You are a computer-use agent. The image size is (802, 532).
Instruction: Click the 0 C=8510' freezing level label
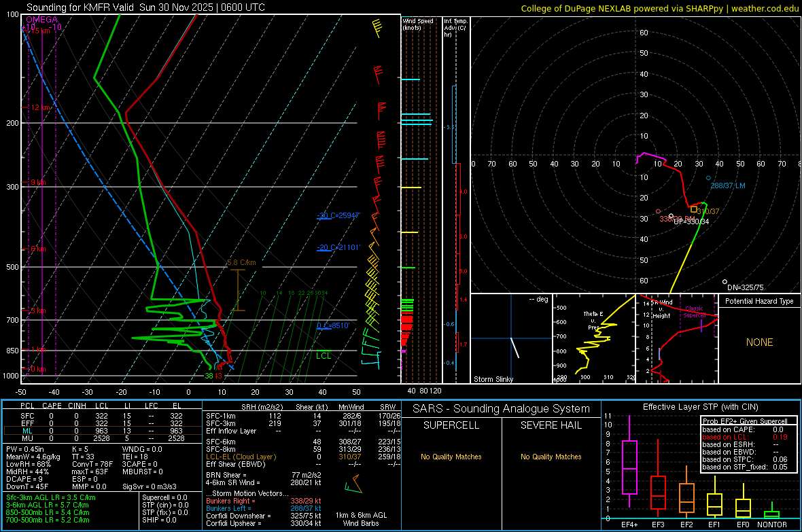click(333, 325)
